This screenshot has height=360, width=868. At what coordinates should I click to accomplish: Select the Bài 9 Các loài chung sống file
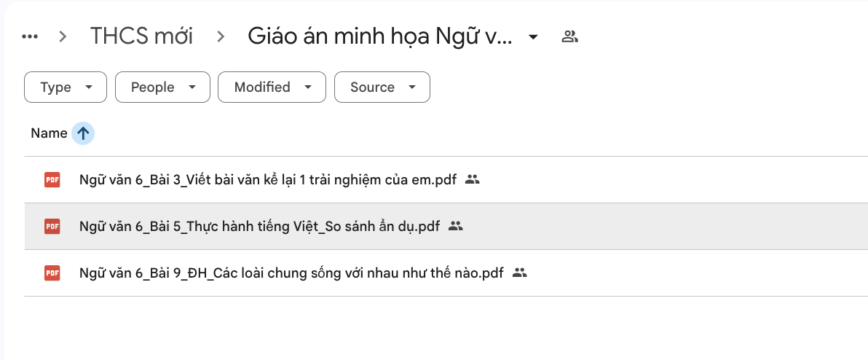291,273
